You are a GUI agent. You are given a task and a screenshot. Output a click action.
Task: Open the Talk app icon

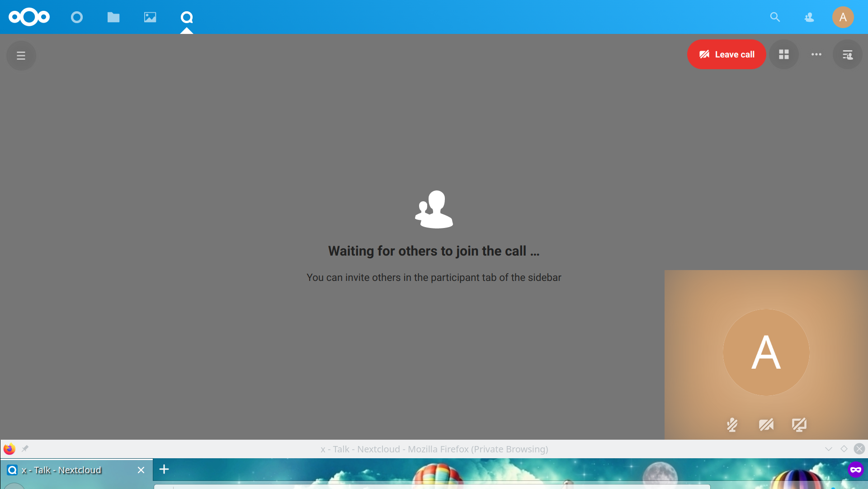point(187,17)
